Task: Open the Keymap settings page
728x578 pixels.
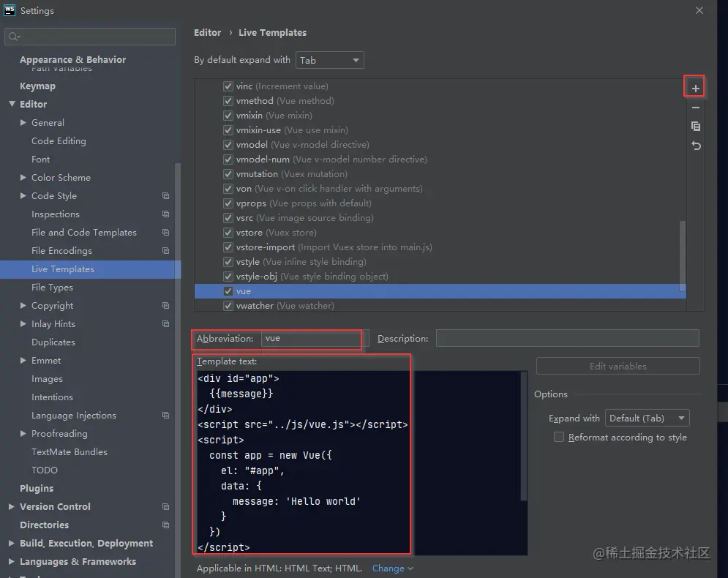Action: pos(37,86)
